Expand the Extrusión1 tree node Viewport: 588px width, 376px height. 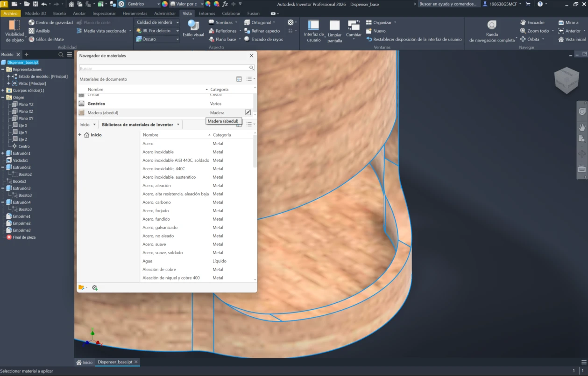[3, 153]
